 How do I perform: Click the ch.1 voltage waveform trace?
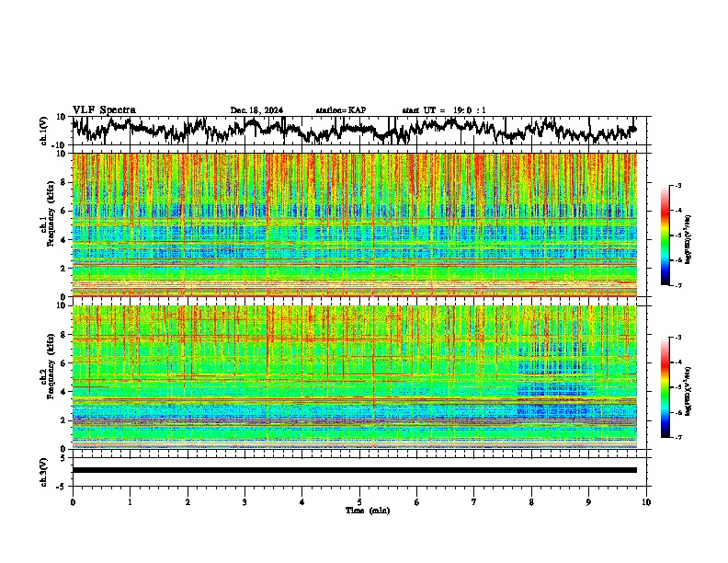(354, 131)
